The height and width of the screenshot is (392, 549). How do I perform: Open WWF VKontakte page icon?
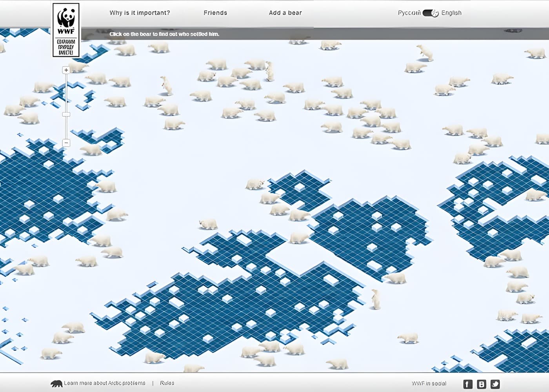(482, 384)
